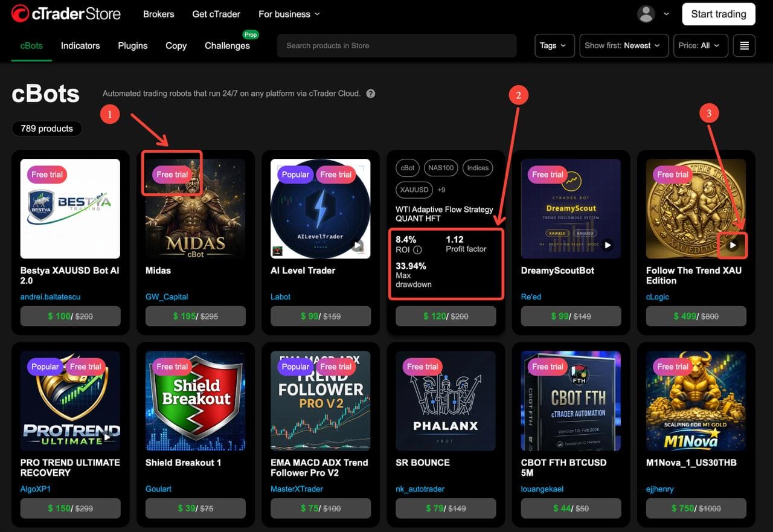The height and width of the screenshot is (532, 773).
Task: Click the $499 price button for Follow The Trend
Action: coord(696,316)
